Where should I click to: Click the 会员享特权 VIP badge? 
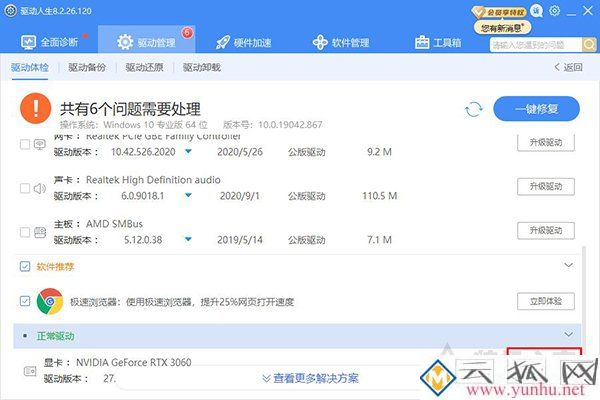(x=499, y=12)
